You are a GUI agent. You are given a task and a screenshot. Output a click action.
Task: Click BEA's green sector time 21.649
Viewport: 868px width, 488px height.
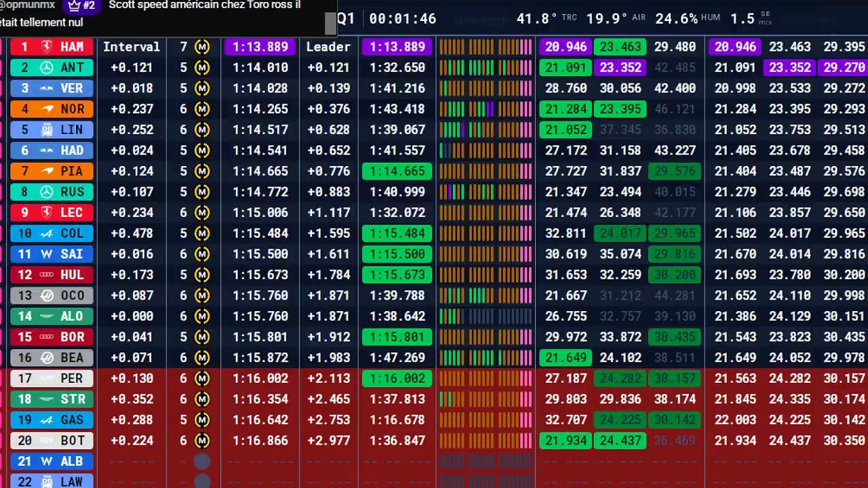[x=566, y=357]
